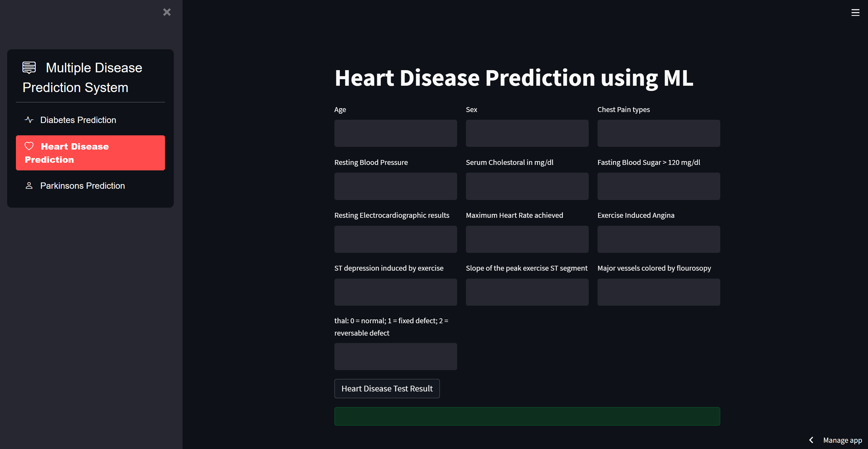Click the Serum Cholestoral input field
Image resolution: width=868 pixels, height=449 pixels.
pyautogui.click(x=527, y=186)
